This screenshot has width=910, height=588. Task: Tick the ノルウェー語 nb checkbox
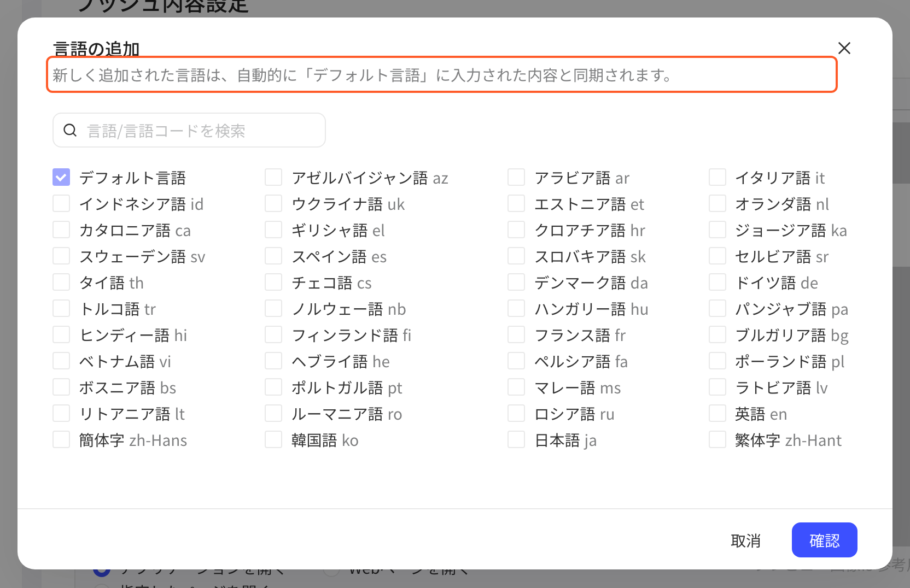273,308
